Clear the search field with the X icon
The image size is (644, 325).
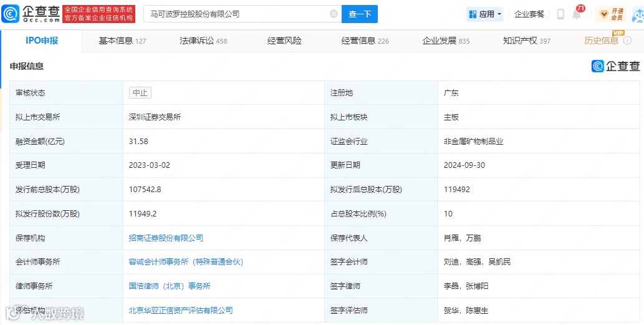(x=334, y=14)
